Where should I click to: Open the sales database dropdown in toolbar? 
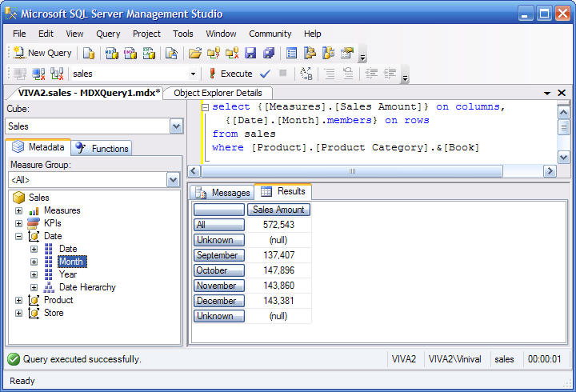[x=193, y=74]
